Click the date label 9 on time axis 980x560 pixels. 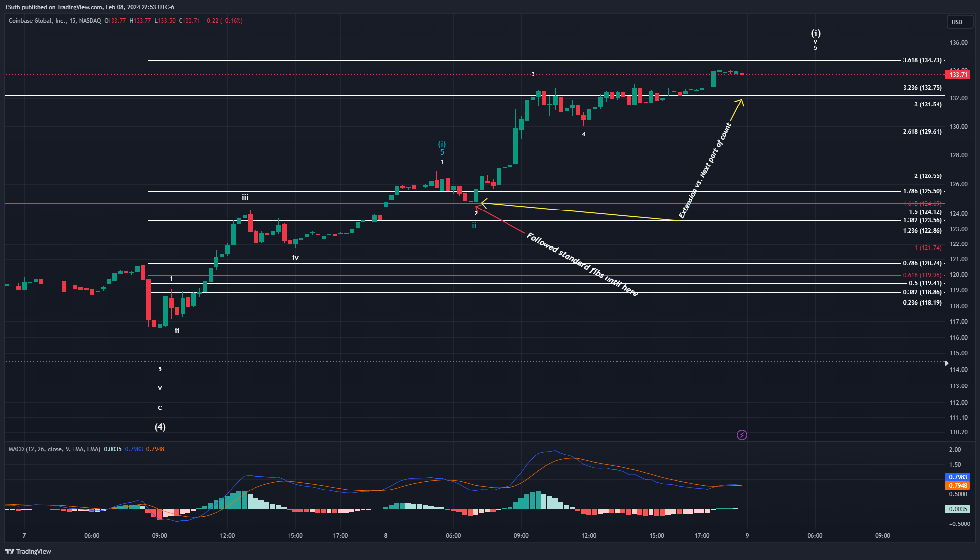pos(747,536)
